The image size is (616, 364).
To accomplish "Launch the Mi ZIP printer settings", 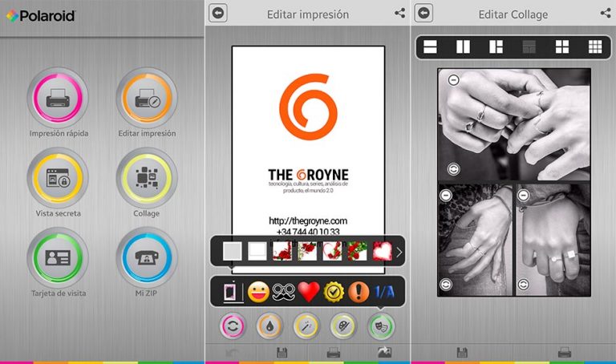I will (x=146, y=257).
